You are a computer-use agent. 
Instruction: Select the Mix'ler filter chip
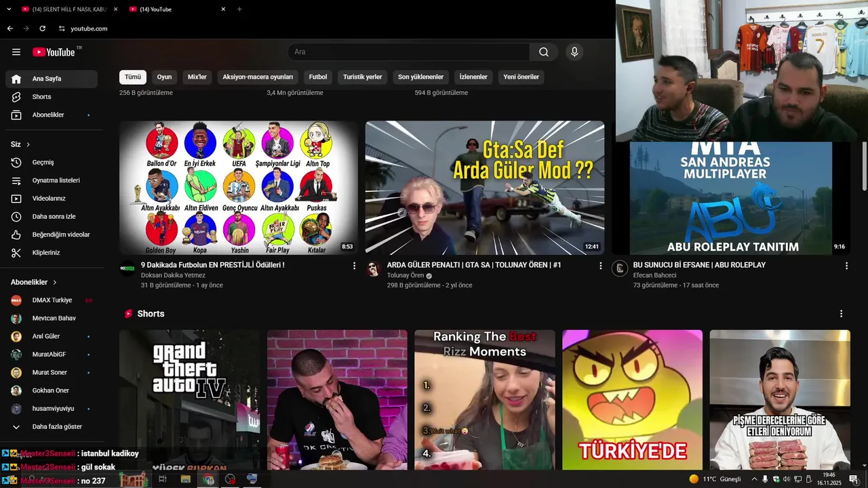[197, 77]
